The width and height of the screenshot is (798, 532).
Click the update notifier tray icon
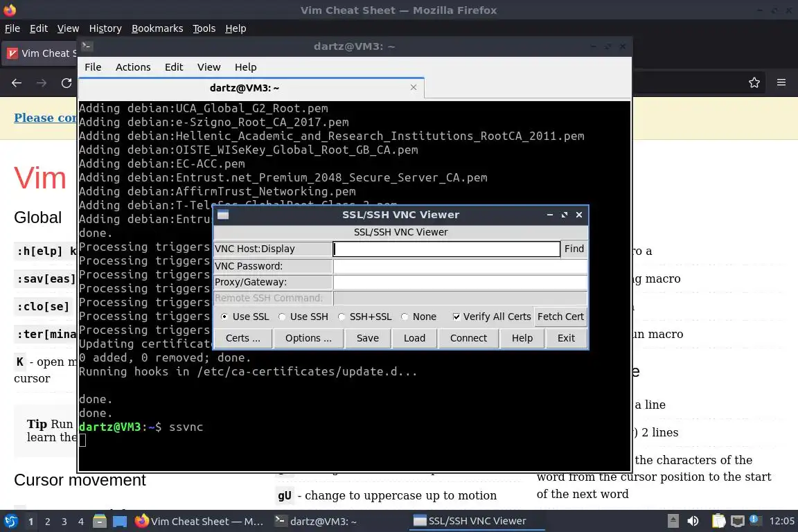click(x=755, y=520)
